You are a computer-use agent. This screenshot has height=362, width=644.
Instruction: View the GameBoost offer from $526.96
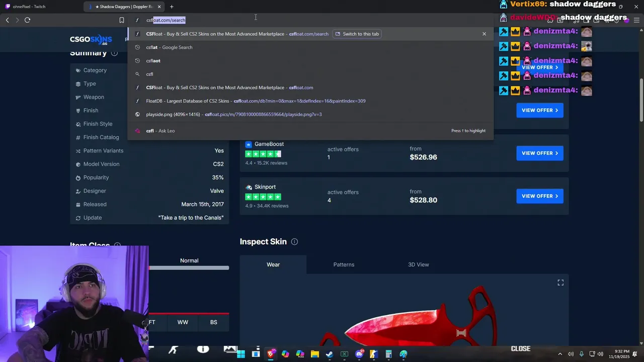[540, 153]
